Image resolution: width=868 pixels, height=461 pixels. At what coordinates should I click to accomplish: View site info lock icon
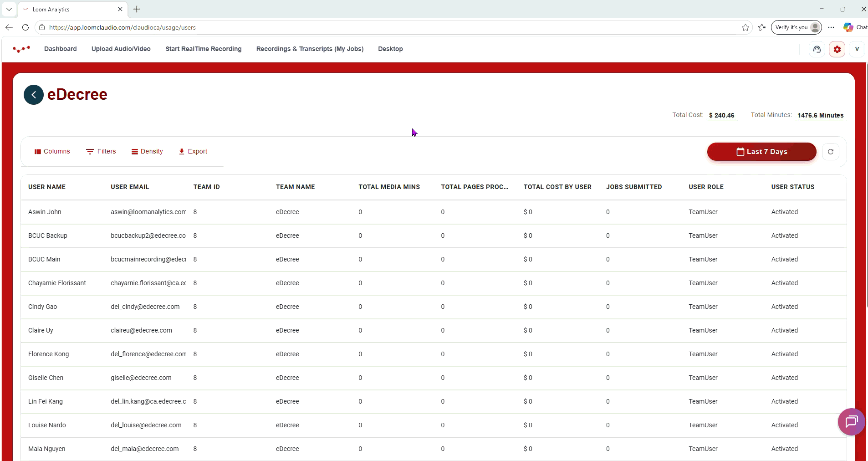[42, 27]
